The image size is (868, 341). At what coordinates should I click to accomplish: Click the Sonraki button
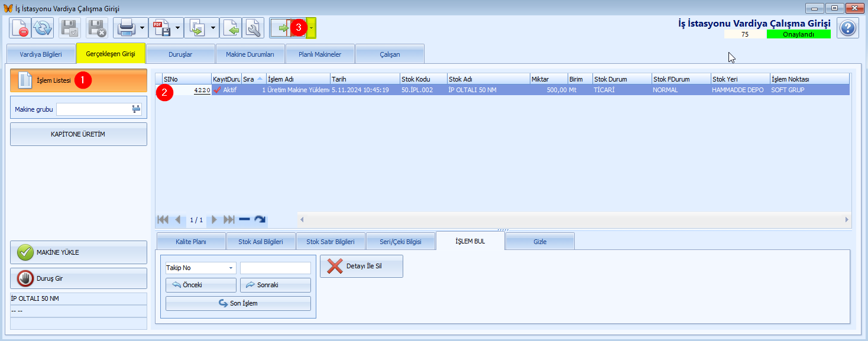coord(276,285)
